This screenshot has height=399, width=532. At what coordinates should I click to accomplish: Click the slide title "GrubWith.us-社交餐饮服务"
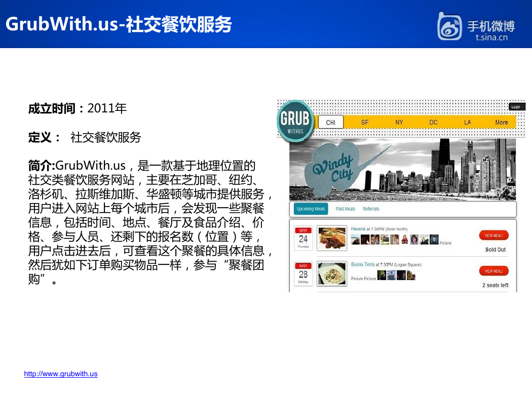point(119,24)
